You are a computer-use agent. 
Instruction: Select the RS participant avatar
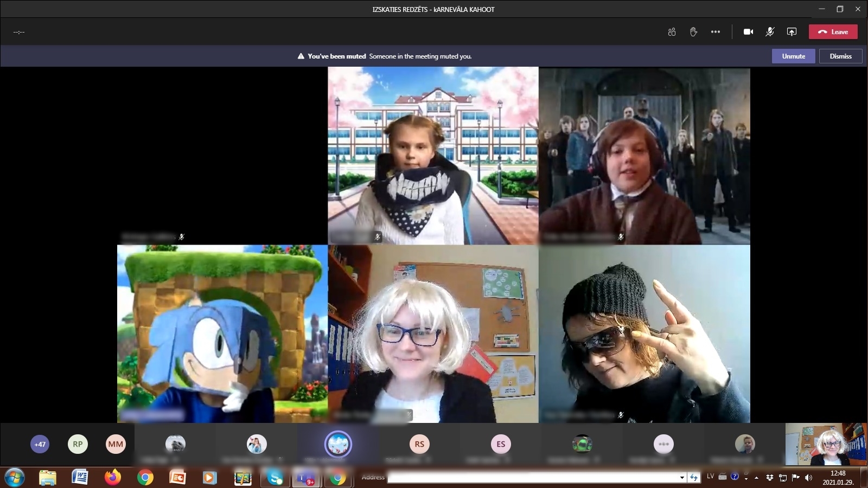(x=419, y=444)
